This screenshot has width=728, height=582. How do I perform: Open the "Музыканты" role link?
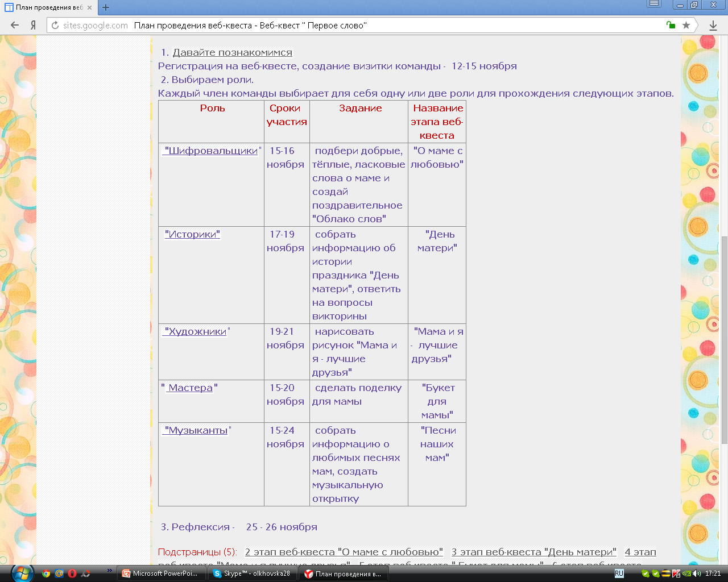coord(196,430)
